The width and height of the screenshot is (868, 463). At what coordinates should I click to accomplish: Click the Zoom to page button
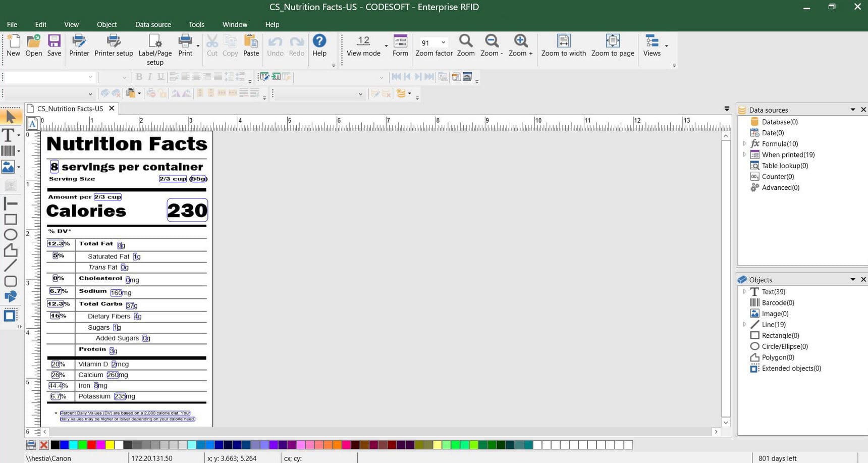click(612, 45)
